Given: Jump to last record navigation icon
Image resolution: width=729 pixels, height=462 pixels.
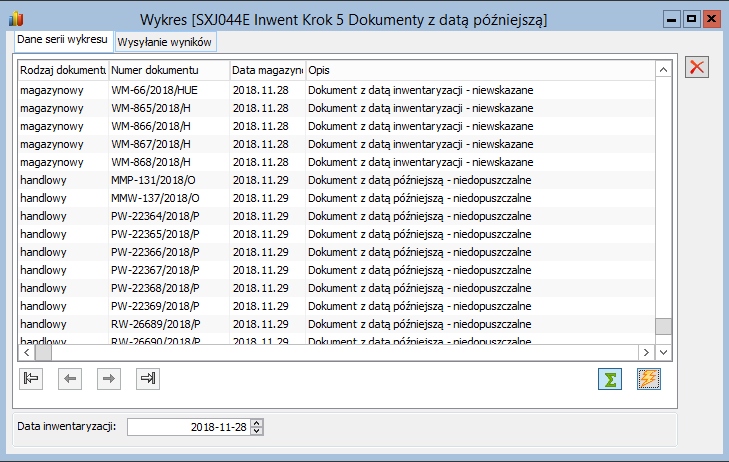Looking at the screenshot, I should 148,378.
